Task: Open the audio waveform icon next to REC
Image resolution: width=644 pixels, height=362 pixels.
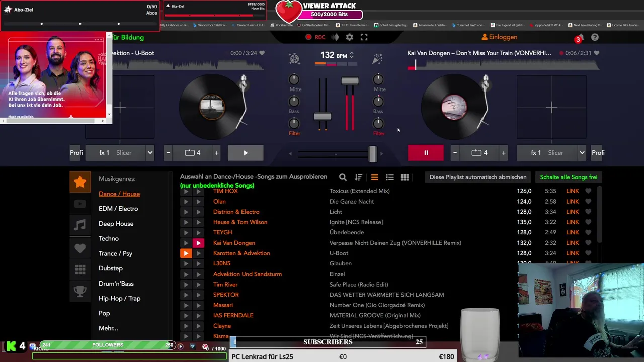Action: (335, 37)
